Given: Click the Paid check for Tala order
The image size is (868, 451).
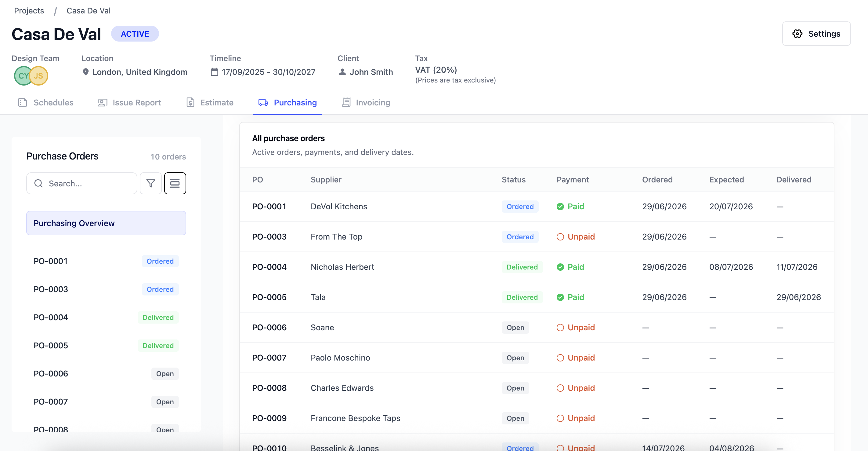Looking at the screenshot, I should pos(560,297).
